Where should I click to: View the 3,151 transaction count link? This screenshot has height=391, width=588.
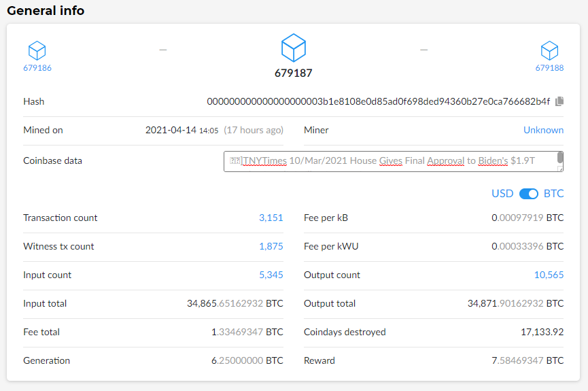pyautogui.click(x=271, y=218)
